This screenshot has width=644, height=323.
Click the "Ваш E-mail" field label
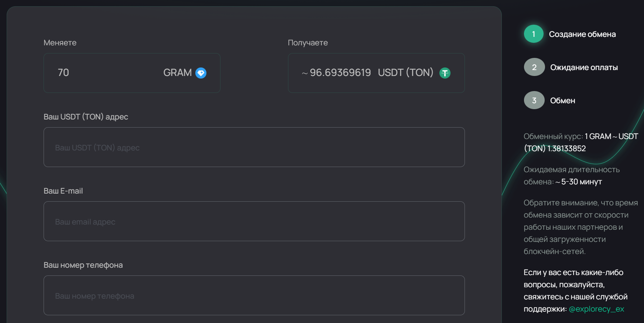[x=63, y=191]
